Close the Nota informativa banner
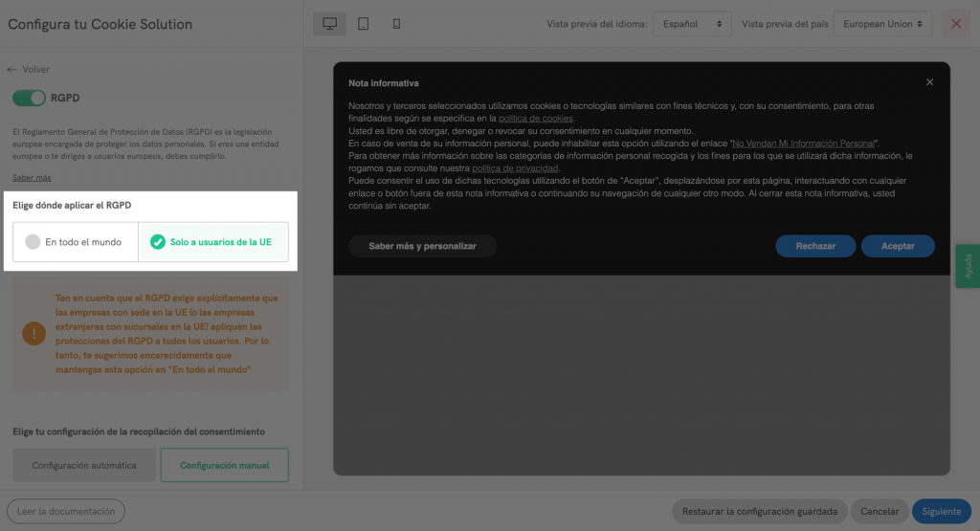Screen dimensions: 980x531 929,83
